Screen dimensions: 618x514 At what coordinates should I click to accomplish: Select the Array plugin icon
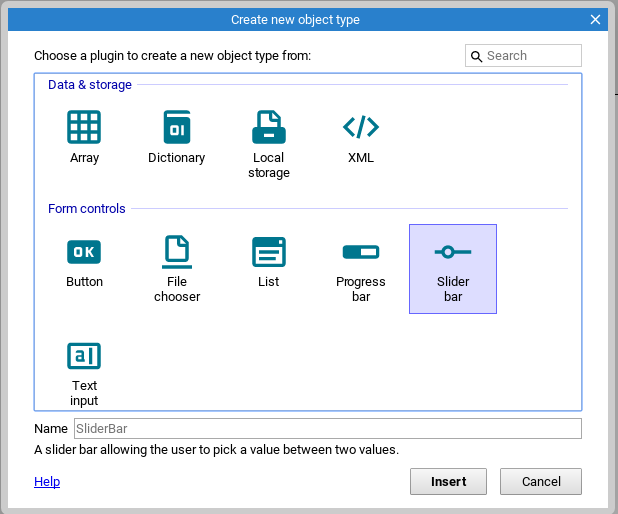84,127
